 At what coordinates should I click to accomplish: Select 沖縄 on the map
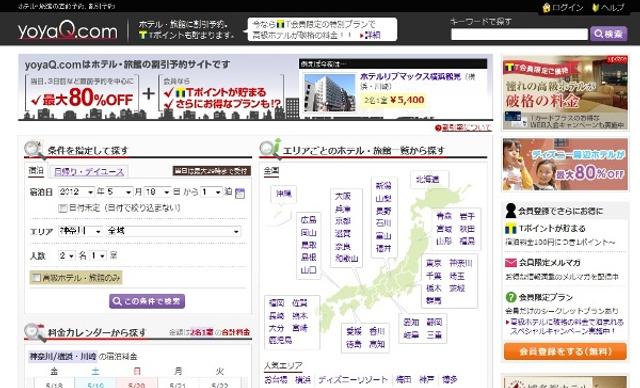coord(284,193)
